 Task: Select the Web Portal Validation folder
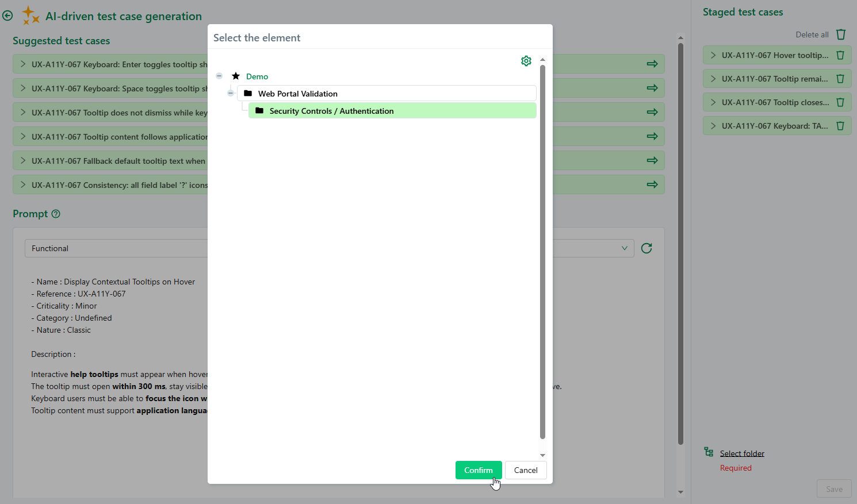(299, 93)
